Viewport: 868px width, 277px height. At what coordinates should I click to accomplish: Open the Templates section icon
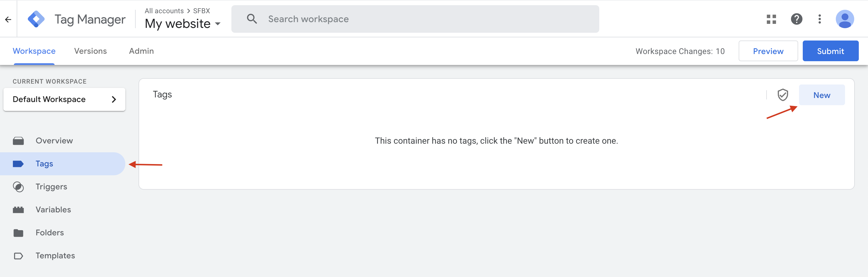coord(18,255)
